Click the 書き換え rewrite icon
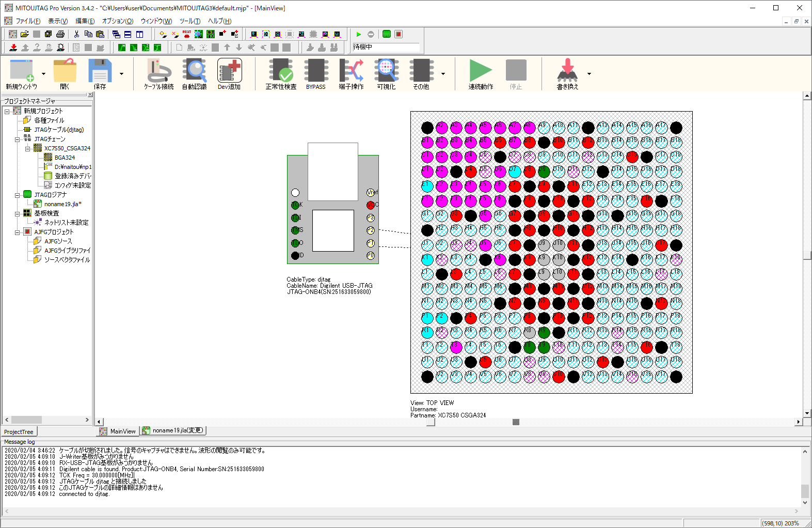Viewport: 812px width, 528px height. tap(567, 73)
